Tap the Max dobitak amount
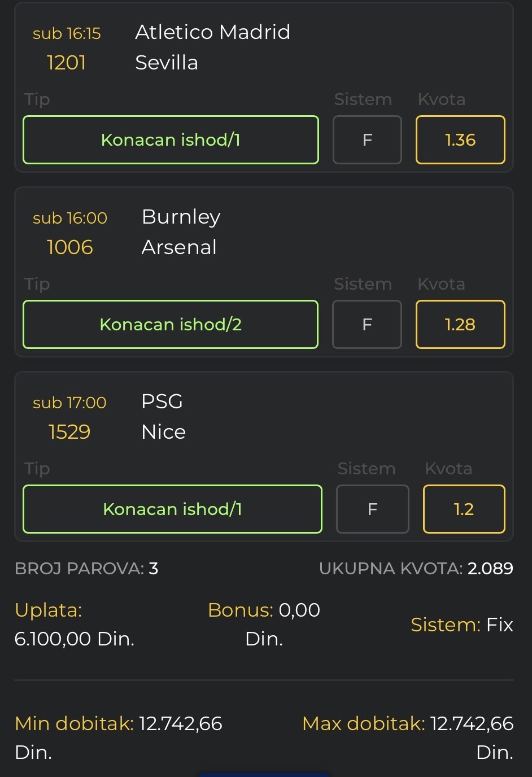The image size is (532, 777). point(472,724)
